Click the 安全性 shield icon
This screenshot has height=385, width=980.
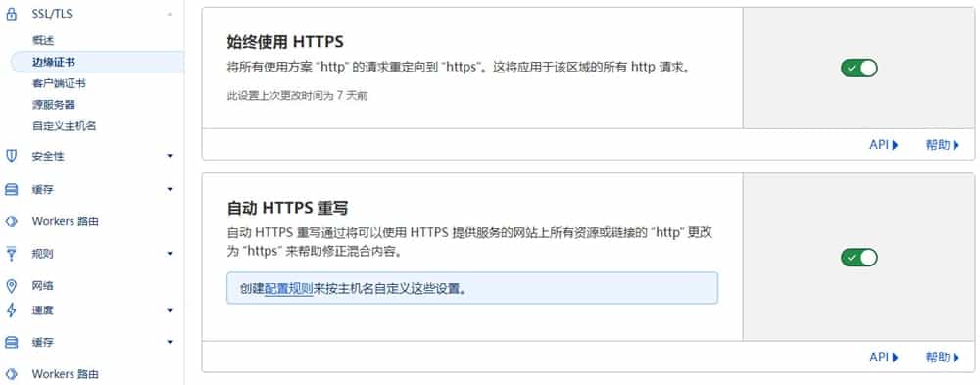click(11, 156)
